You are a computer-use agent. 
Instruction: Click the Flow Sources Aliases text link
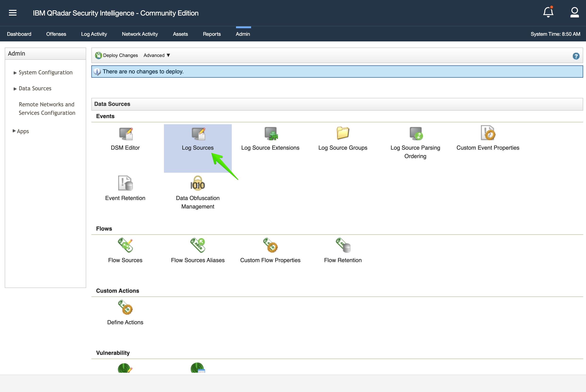point(198,260)
